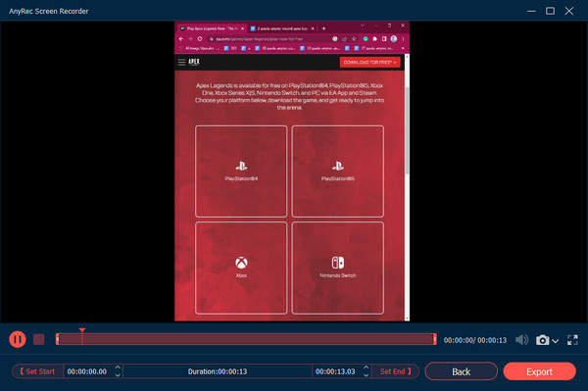Click the AnyRec Screen Recorder title text
588x391 pixels.
point(49,11)
